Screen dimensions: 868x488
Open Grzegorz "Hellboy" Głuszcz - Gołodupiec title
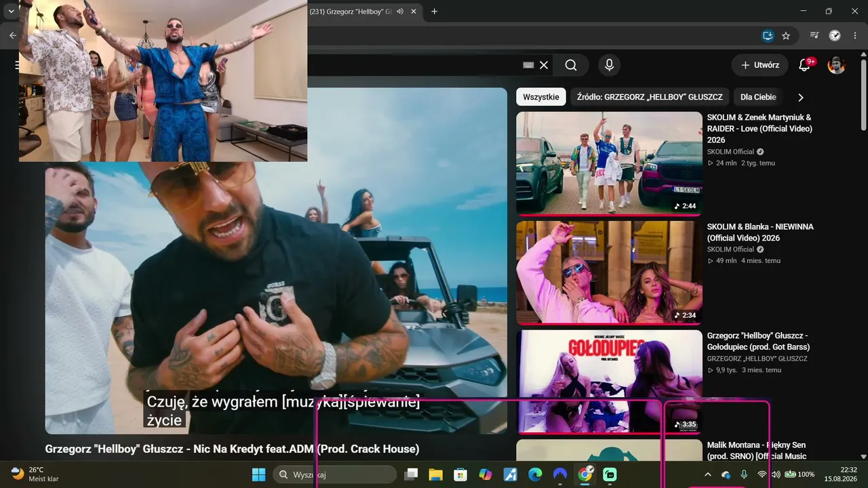point(758,342)
